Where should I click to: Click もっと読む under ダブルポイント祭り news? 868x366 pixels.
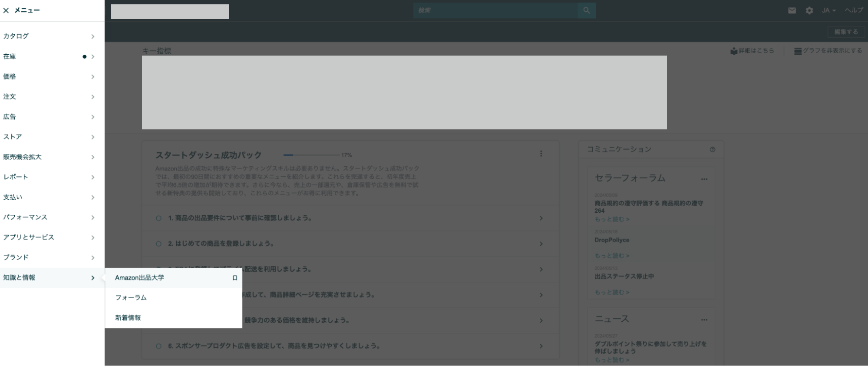612,360
